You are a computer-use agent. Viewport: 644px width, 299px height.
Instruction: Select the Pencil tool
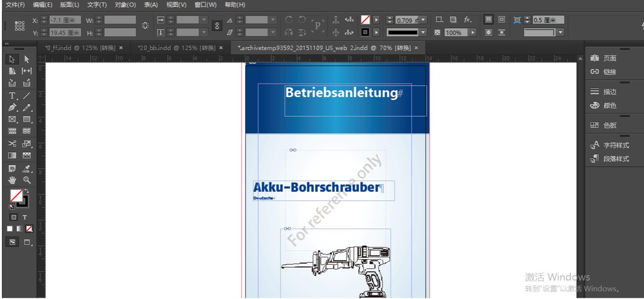coord(27,108)
